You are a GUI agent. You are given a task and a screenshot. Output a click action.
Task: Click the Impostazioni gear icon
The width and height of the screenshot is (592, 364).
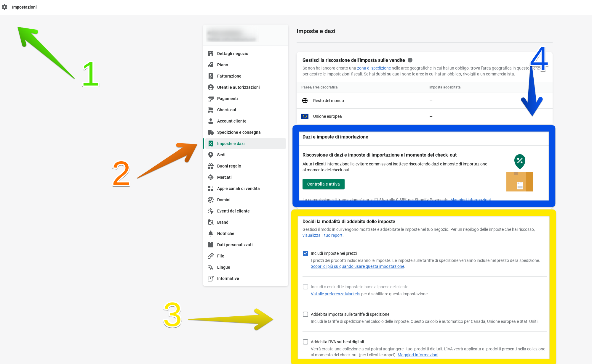(4, 7)
